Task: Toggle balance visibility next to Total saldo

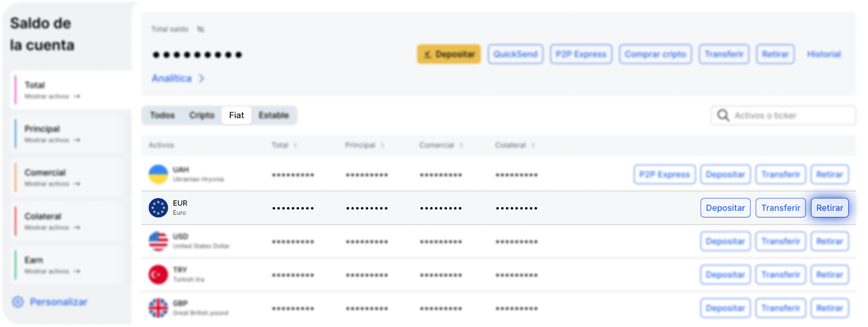Action: (201, 29)
